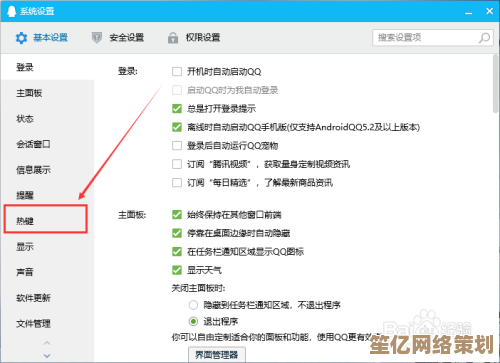This screenshot has height=363, width=500.
Task: Click the 登录: section label
Action: click(x=128, y=71)
